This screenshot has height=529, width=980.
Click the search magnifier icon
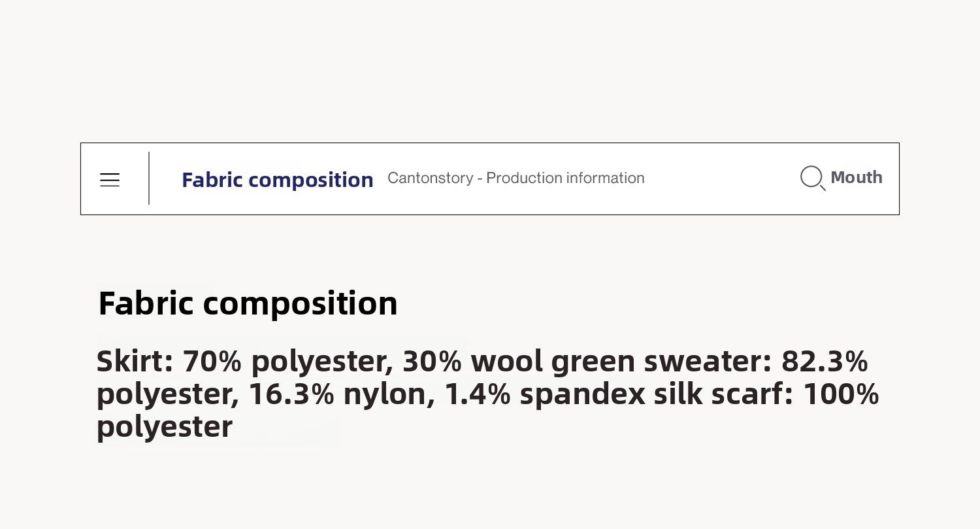coord(812,177)
